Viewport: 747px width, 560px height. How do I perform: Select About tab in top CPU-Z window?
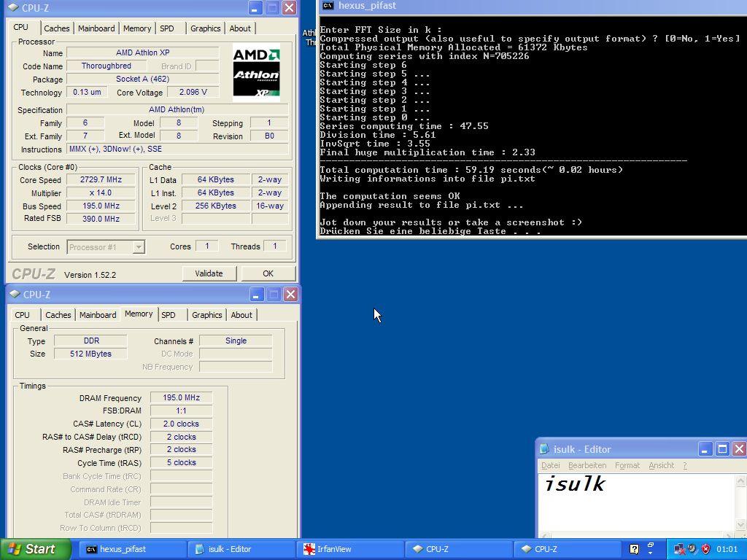point(240,28)
